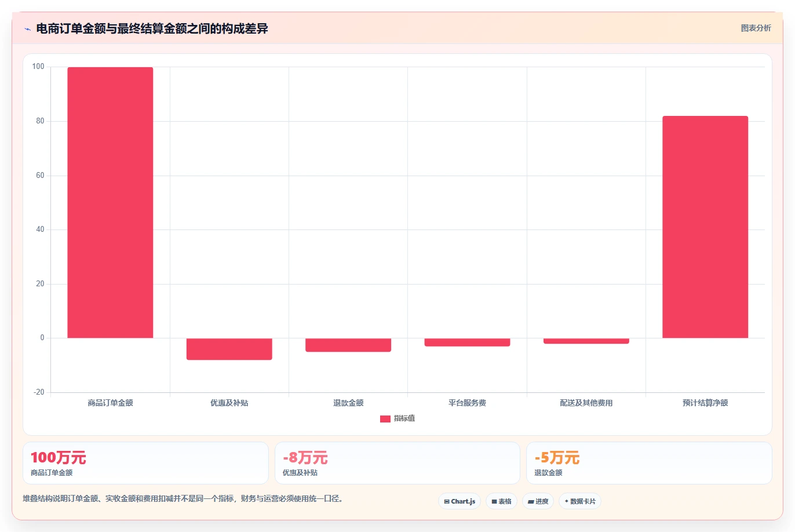Click the 数据卡片 tag

580,501
